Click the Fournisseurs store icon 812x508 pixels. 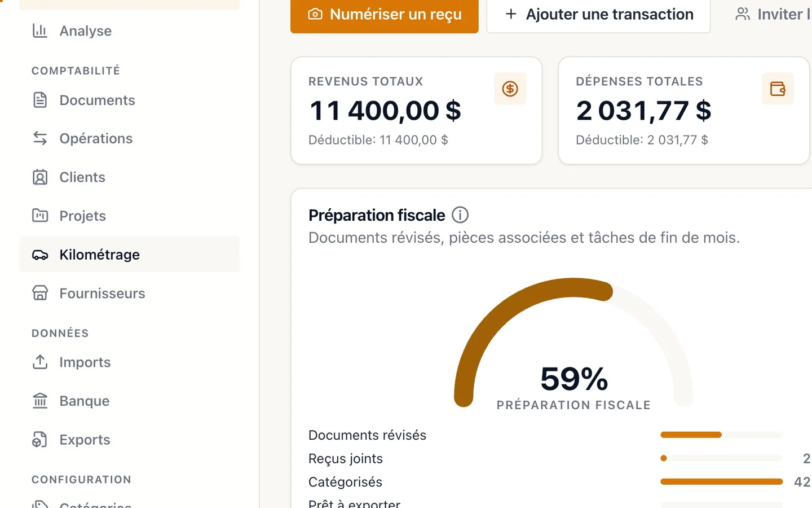pos(40,293)
